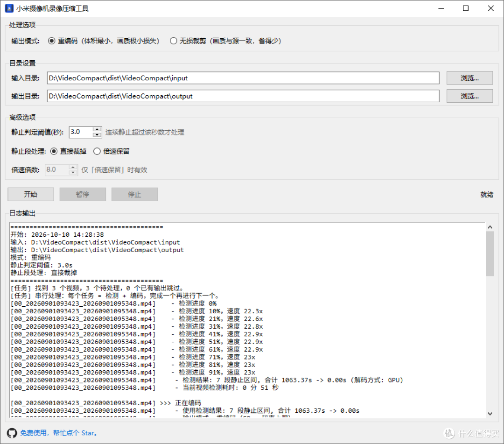This screenshot has width=504, height=444.
Task: Choose 倍速保留 for still segment handling
Action: click(x=97, y=151)
